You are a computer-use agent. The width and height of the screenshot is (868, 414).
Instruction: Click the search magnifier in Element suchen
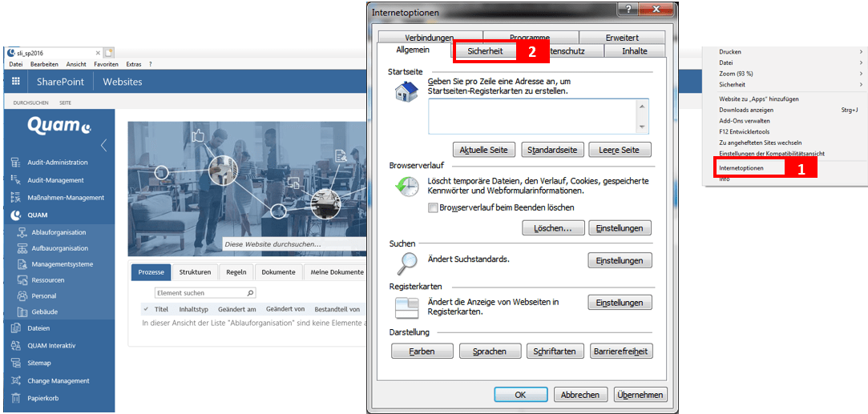(x=250, y=293)
